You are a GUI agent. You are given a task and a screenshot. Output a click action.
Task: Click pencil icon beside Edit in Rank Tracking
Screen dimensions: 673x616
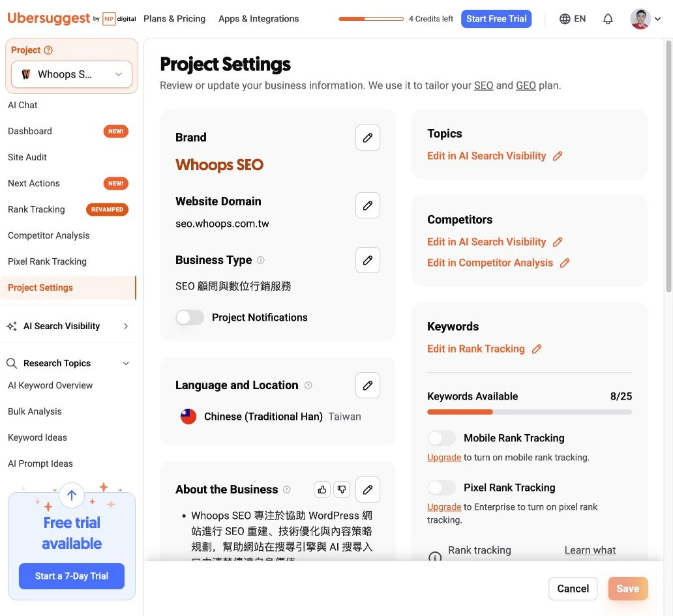pos(537,349)
